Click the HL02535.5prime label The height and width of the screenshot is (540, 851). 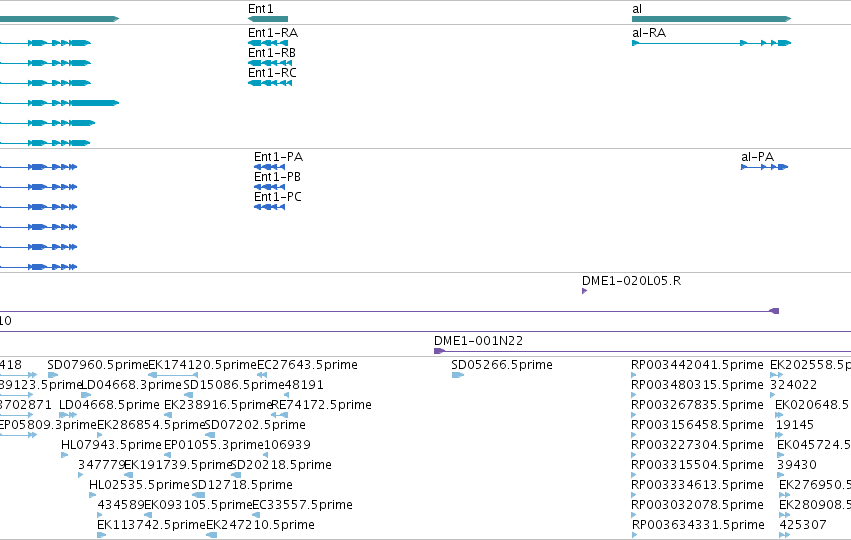pos(139,485)
